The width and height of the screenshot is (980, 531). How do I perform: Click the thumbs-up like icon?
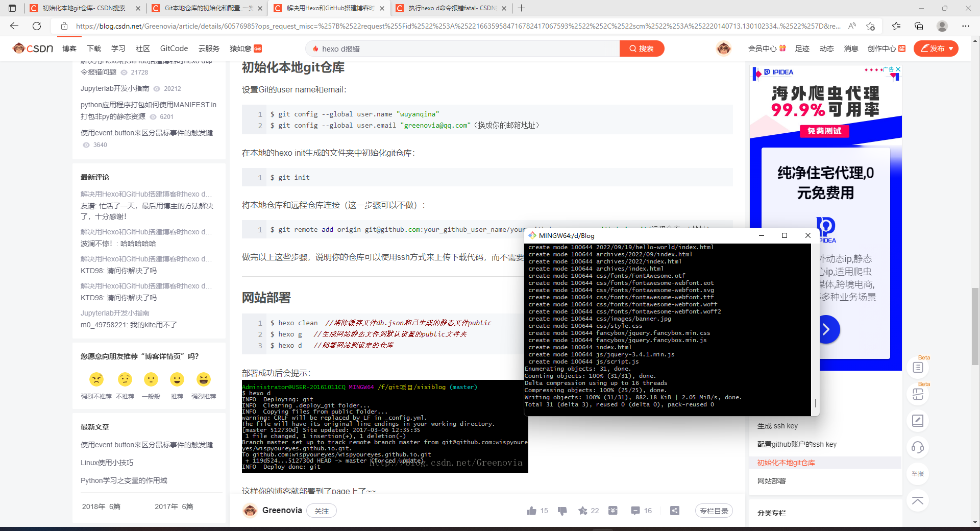click(531, 511)
